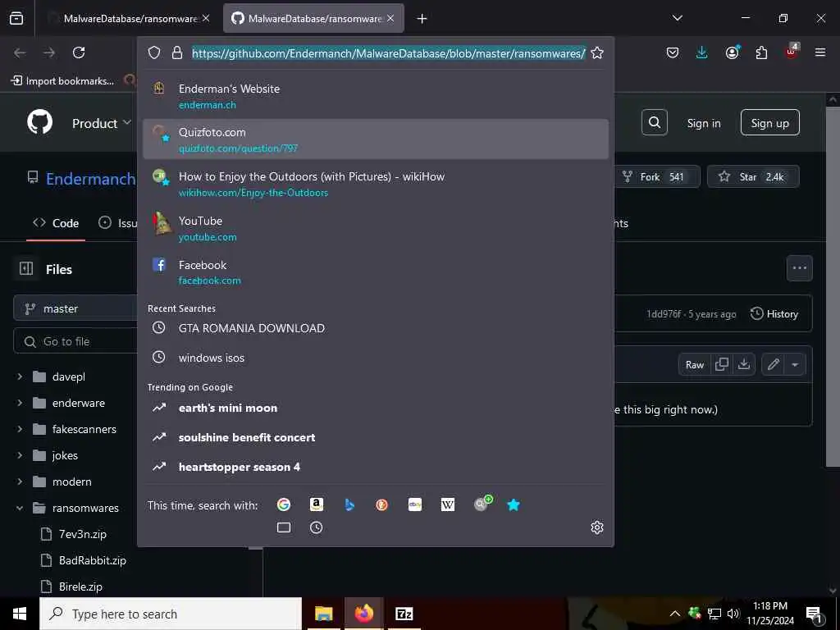Click the Firefox View icon in tab bar

pyautogui.click(x=16, y=18)
